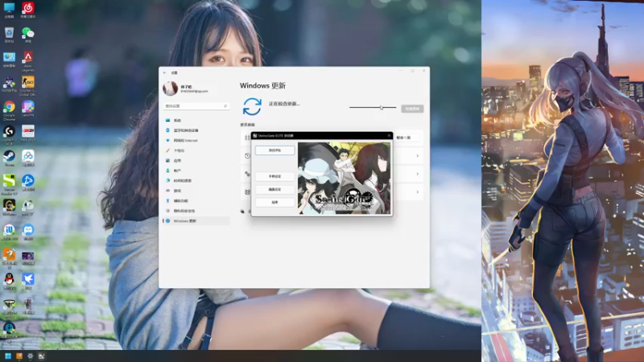Open the 5E platform shortcut
This screenshot has width=644, height=362.
pos(9,85)
